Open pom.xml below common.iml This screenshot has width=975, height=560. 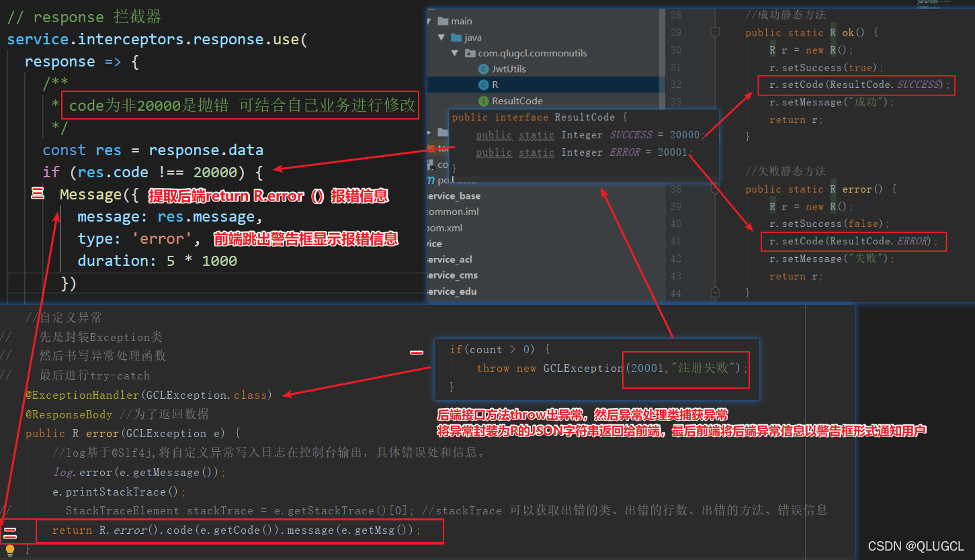pyautogui.click(x=445, y=228)
